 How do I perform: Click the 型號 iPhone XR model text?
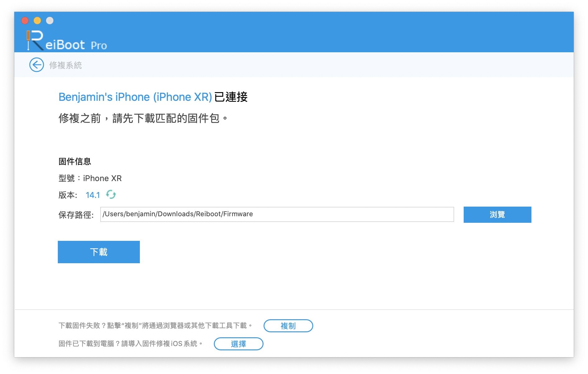tap(90, 178)
